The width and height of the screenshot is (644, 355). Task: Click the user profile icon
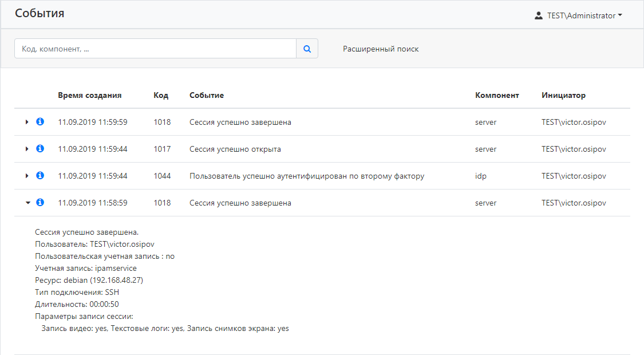click(x=538, y=16)
